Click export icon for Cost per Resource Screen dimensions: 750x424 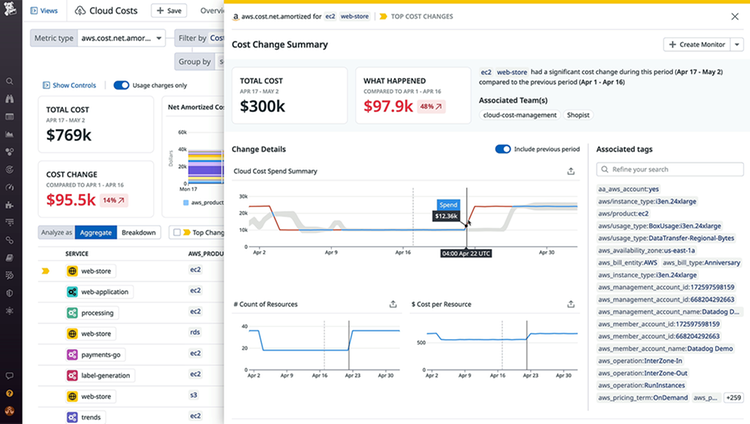571,304
